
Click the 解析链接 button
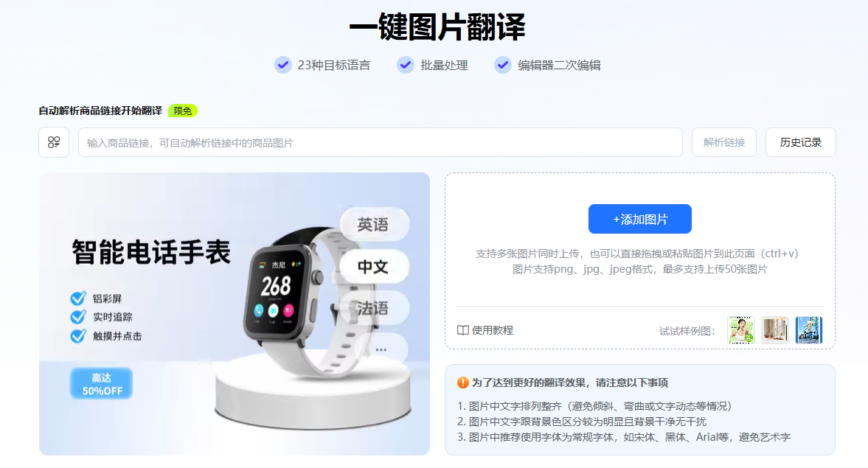click(x=724, y=142)
